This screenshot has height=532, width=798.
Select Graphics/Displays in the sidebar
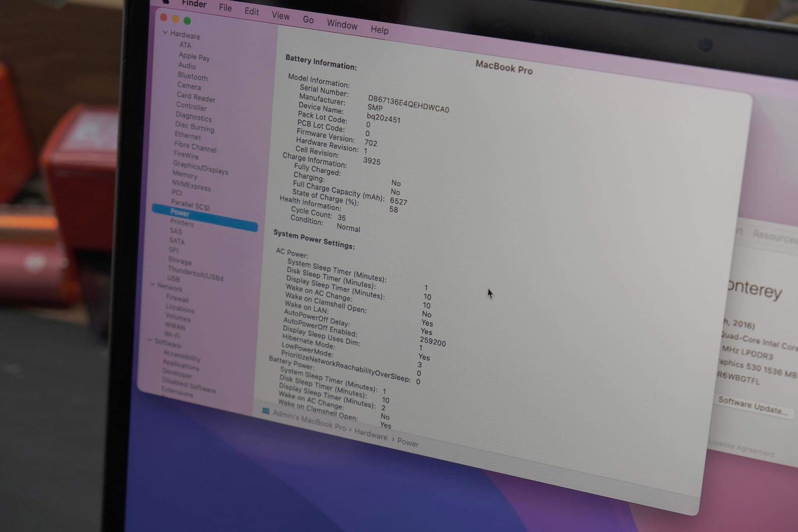tap(200, 168)
